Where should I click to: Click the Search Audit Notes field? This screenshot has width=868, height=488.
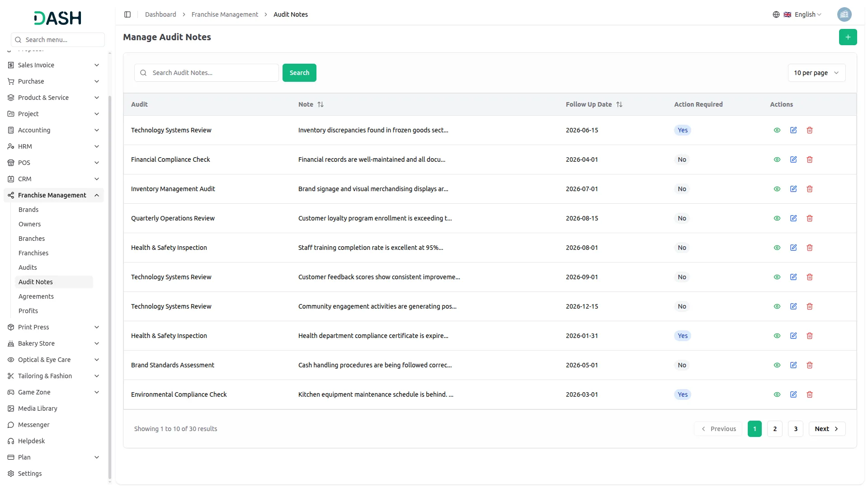tap(212, 73)
